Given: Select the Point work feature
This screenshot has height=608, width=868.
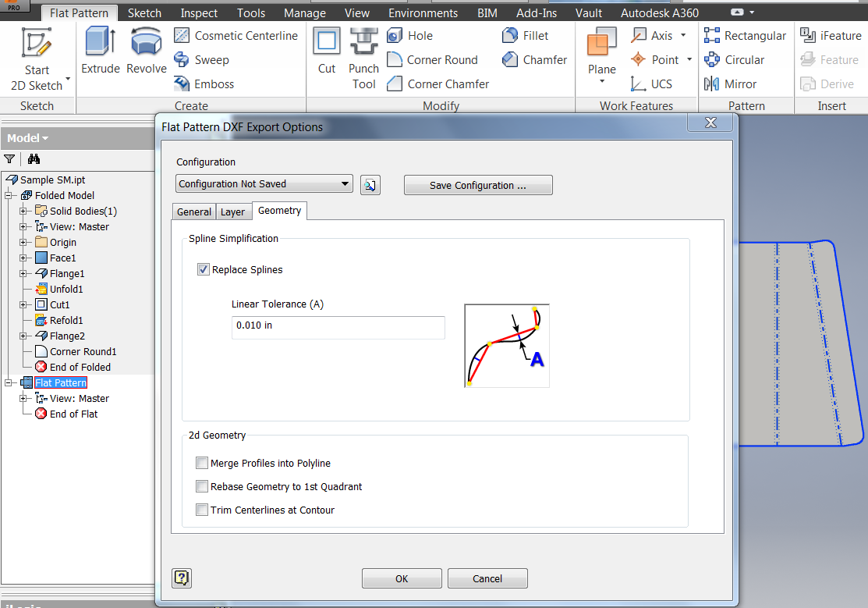Looking at the screenshot, I should [x=655, y=60].
